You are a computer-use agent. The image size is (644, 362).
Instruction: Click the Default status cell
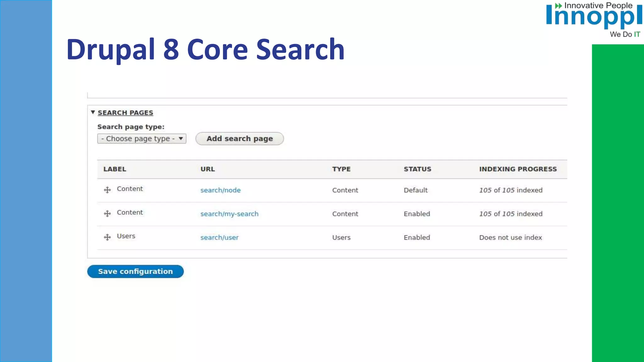[x=416, y=190]
